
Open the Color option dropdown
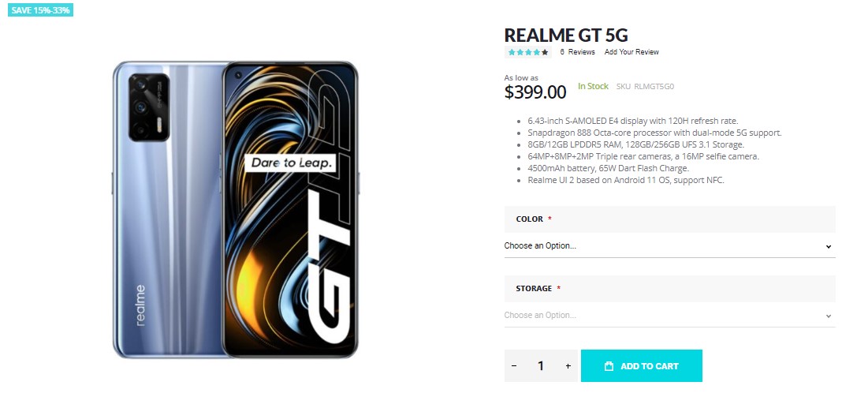(x=669, y=245)
